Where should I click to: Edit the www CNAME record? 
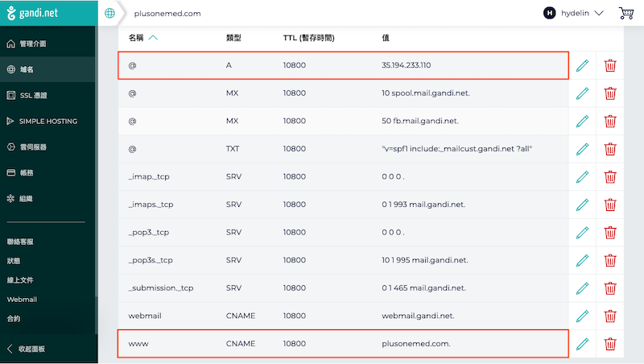[582, 344]
